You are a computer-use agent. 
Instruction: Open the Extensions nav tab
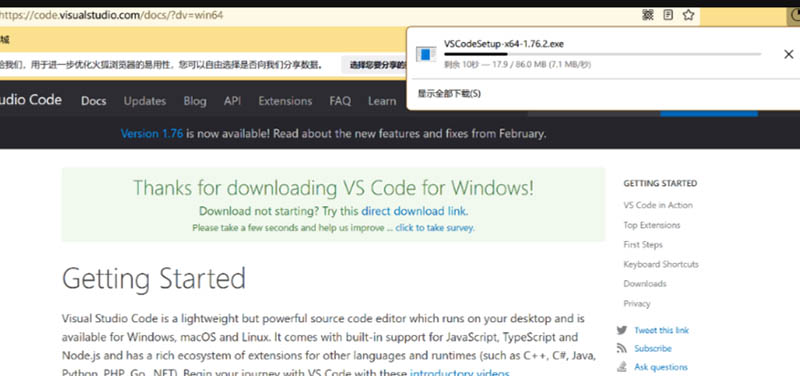pyautogui.click(x=285, y=101)
